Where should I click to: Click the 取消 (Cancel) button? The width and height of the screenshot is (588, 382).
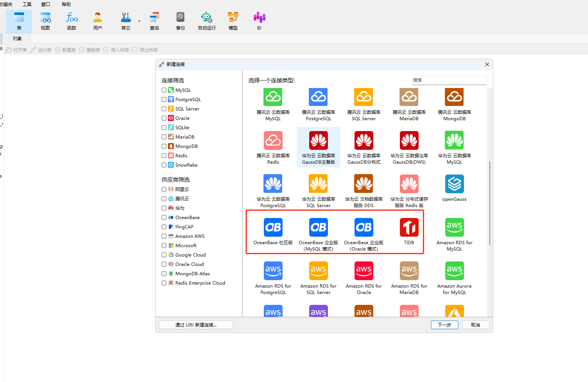click(x=476, y=325)
